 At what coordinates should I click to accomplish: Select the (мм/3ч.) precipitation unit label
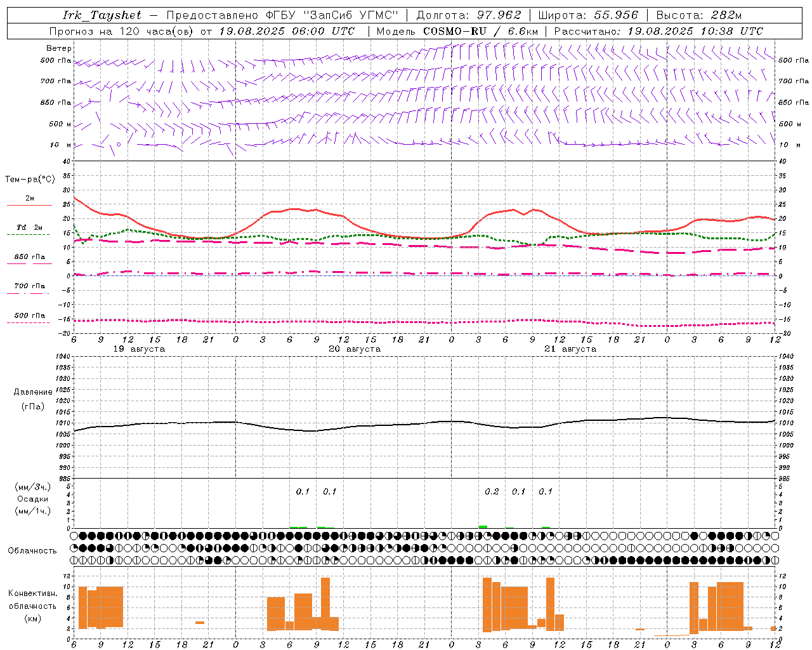33,487
